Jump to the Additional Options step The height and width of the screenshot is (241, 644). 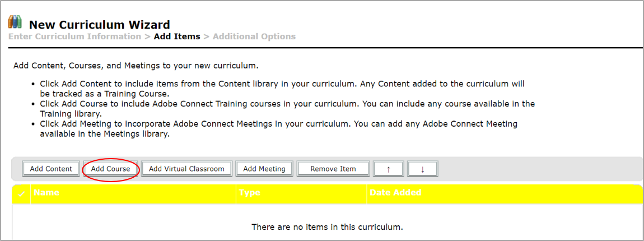tap(254, 36)
